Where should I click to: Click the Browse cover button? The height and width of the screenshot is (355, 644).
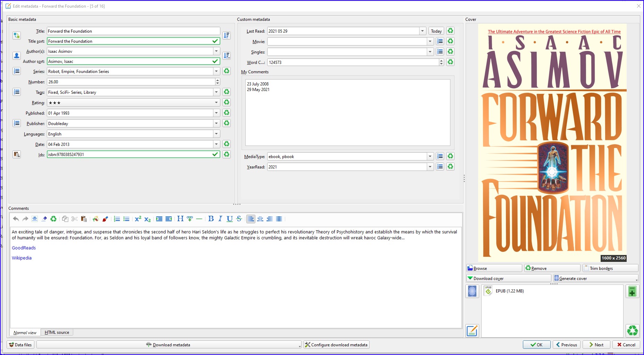point(494,268)
